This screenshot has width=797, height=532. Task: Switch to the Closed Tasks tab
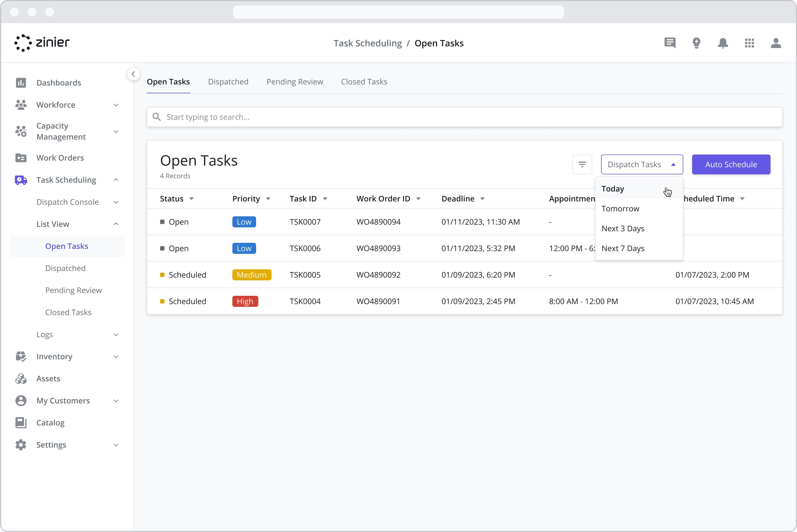point(364,82)
